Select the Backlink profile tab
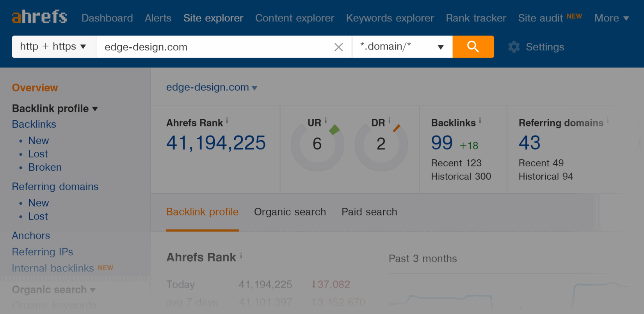This screenshot has width=644, height=314. pos(202,212)
